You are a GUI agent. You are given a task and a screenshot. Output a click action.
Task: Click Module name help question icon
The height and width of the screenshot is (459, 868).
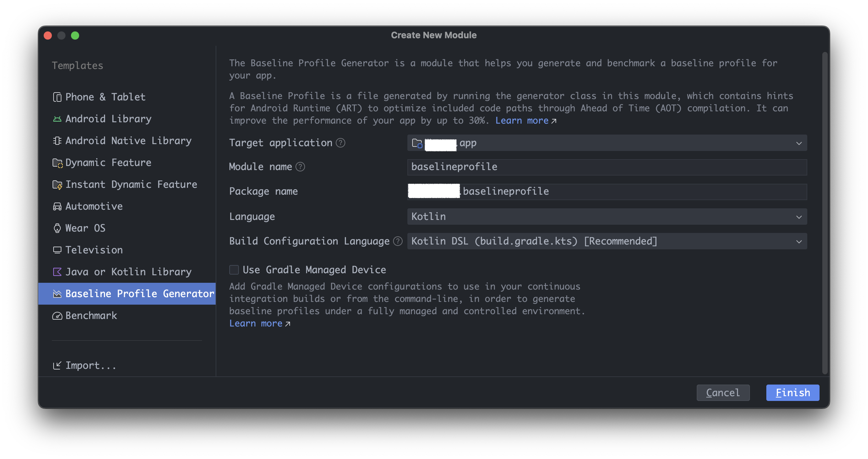click(300, 167)
